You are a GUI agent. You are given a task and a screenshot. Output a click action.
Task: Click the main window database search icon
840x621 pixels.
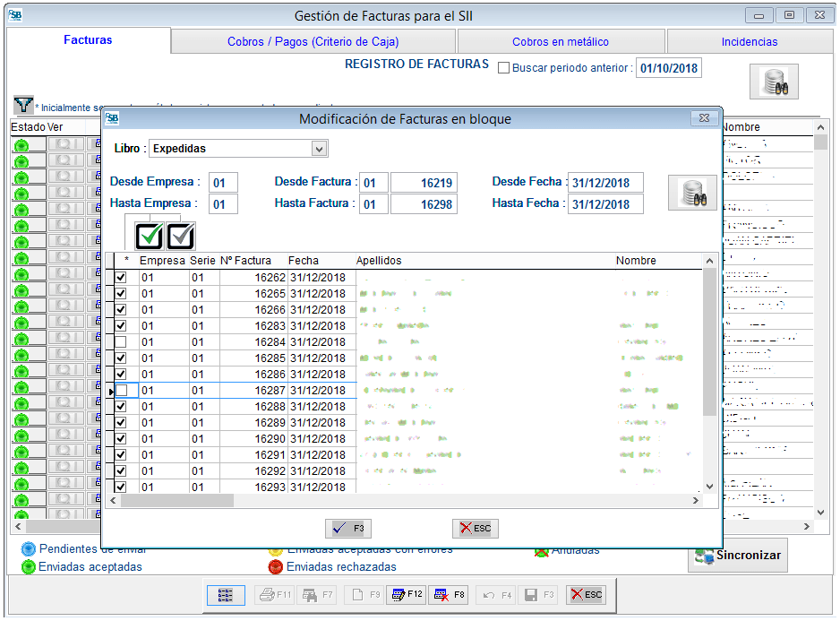pos(773,82)
